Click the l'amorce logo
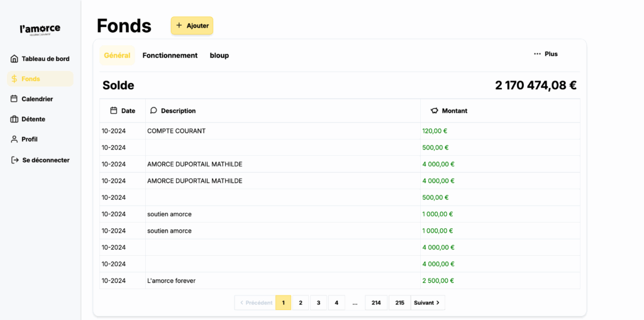Image resolution: width=644 pixels, height=320 pixels. [40, 30]
